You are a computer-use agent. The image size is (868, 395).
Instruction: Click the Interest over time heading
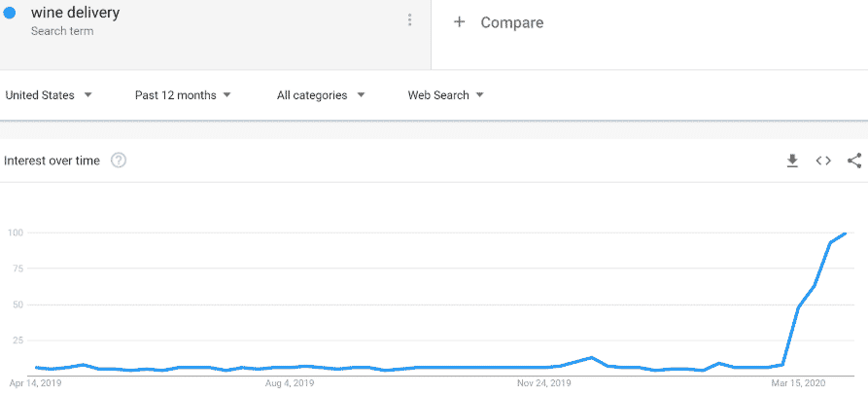point(52,161)
